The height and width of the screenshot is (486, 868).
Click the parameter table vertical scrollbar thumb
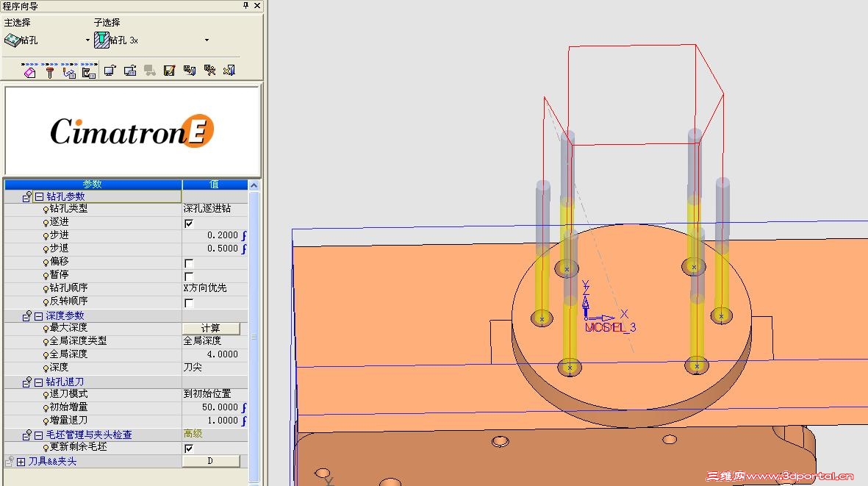pos(254,336)
